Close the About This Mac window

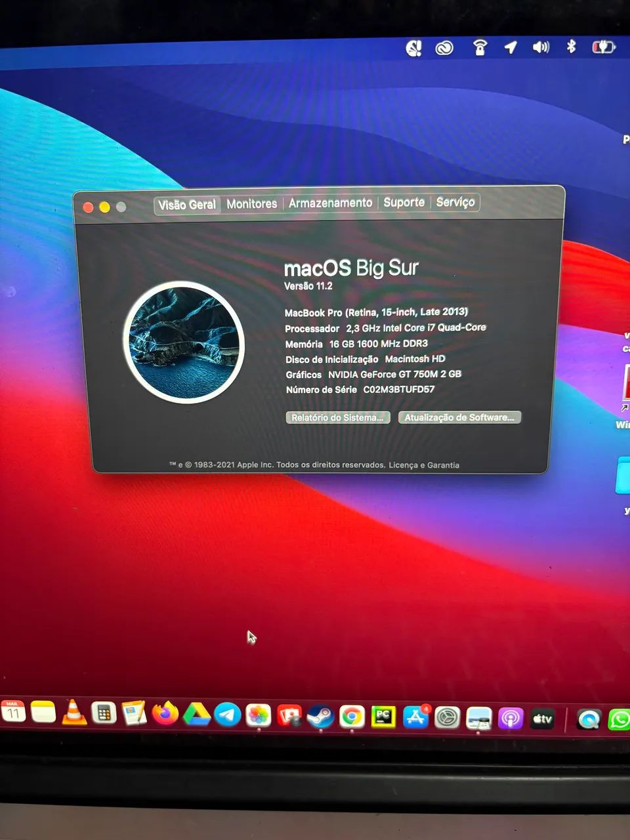click(x=88, y=207)
